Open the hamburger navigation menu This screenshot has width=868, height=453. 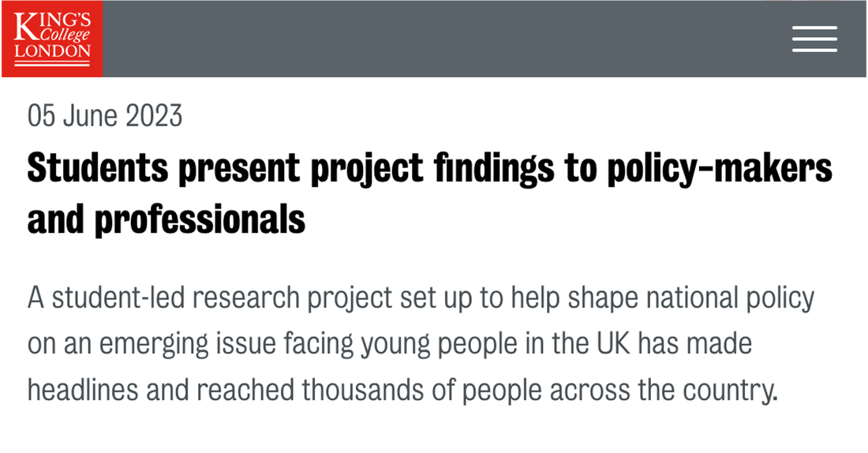(x=814, y=39)
